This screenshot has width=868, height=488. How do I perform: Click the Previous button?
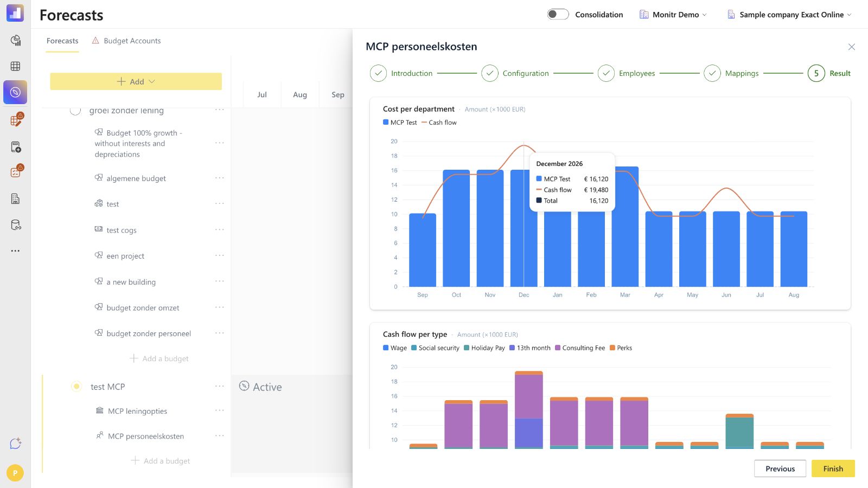point(780,468)
